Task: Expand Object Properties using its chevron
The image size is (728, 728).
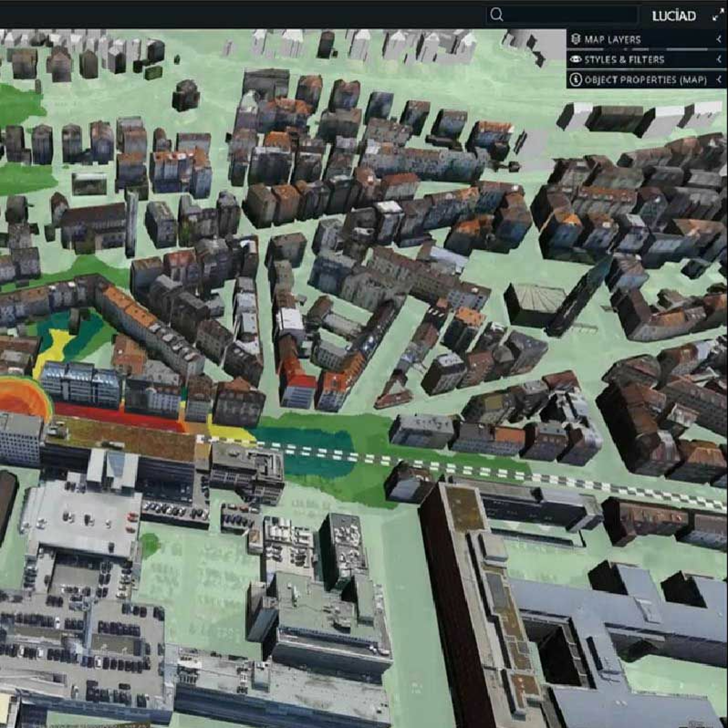Action: (x=719, y=80)
